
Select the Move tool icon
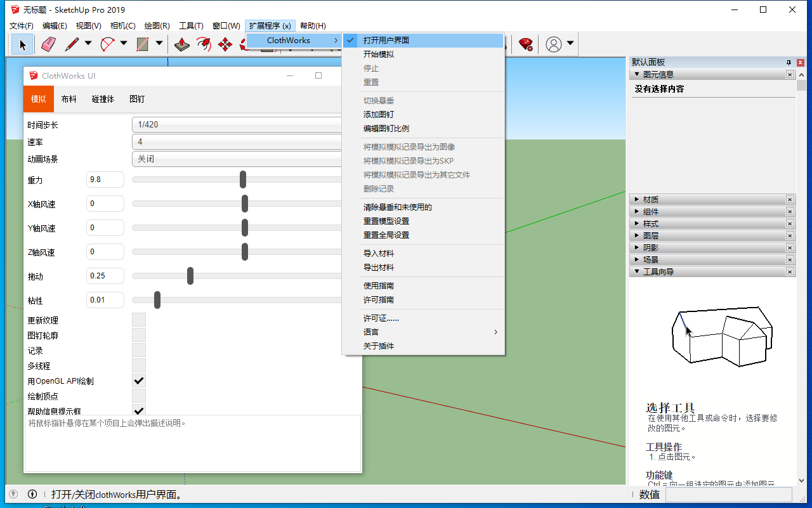pyautogui.click(x=225, y=44)
